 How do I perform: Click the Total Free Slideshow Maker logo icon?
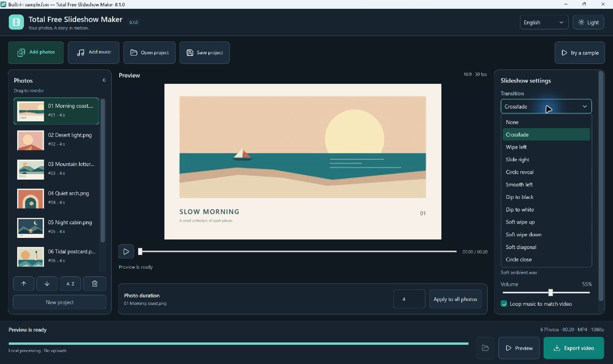16,22
